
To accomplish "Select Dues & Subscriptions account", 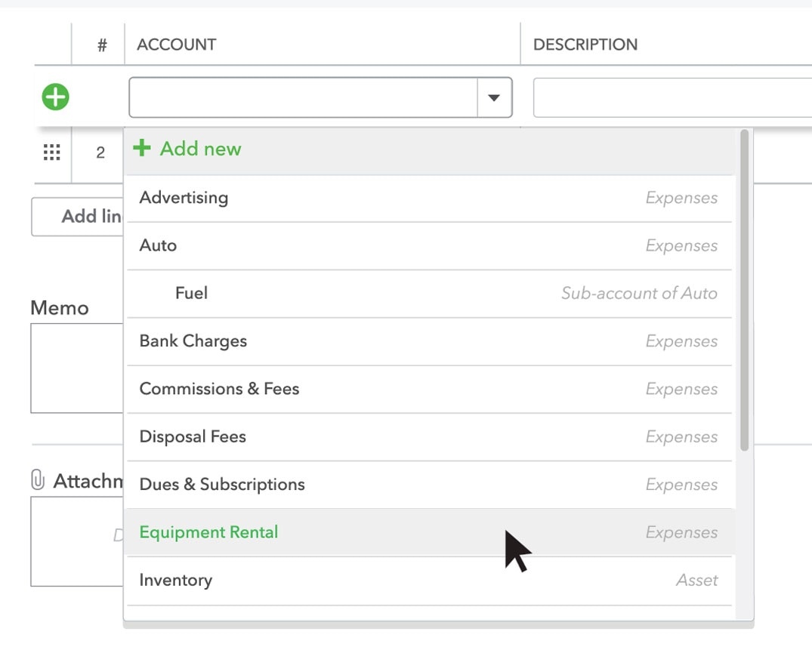I will pyautogui.click(x=429, y=485).
